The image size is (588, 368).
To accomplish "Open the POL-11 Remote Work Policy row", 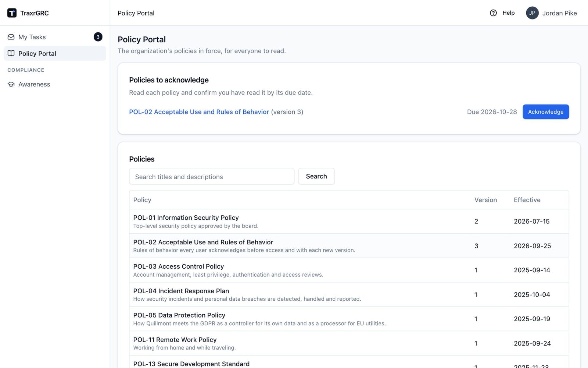I will [349, 343].
